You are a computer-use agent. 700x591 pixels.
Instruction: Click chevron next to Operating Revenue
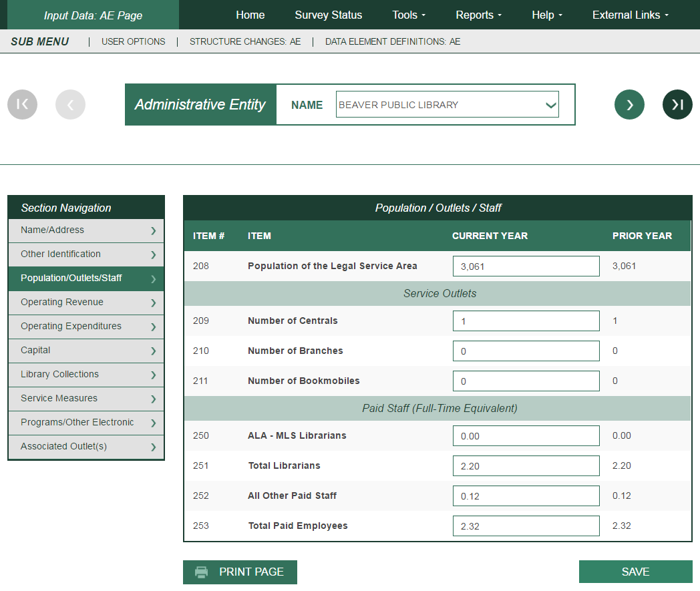(x=153, y=303)
